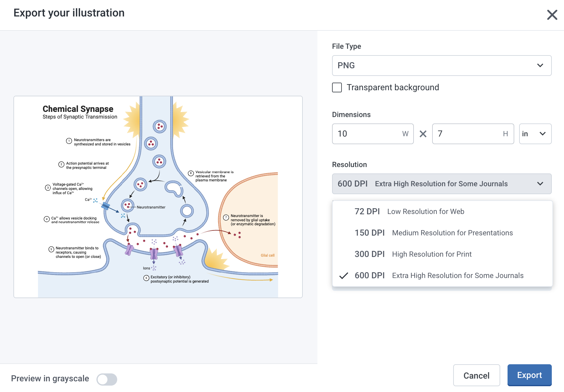Enable Transparent background
Screen dimensions: 564x392
coord(337,87)
